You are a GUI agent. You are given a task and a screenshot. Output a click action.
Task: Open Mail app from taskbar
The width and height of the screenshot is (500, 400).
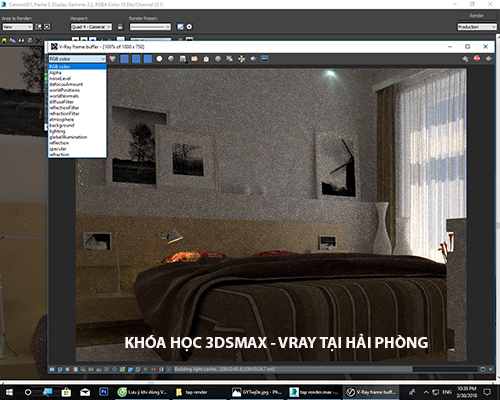tap(85, 392)
